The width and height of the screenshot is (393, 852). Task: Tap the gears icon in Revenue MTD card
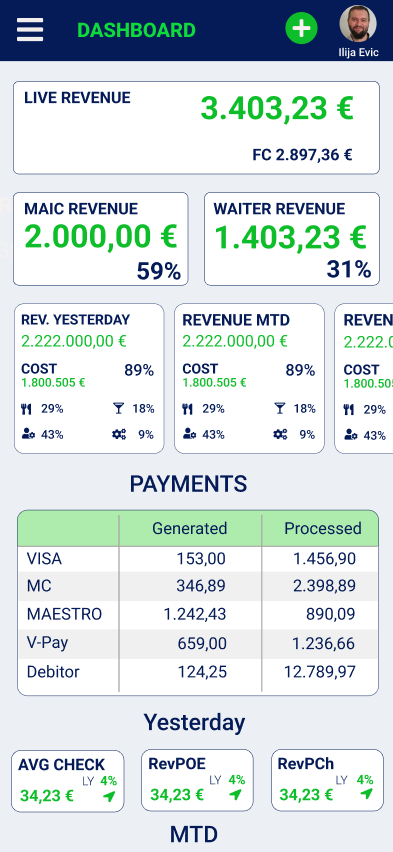click(280, 434)
